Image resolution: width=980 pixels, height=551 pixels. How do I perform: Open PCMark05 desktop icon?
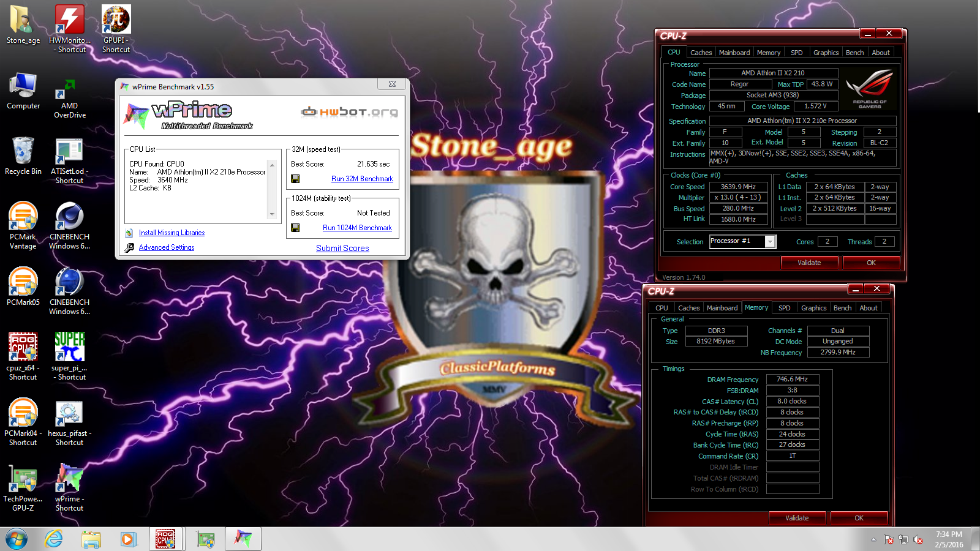coord(23,287)
